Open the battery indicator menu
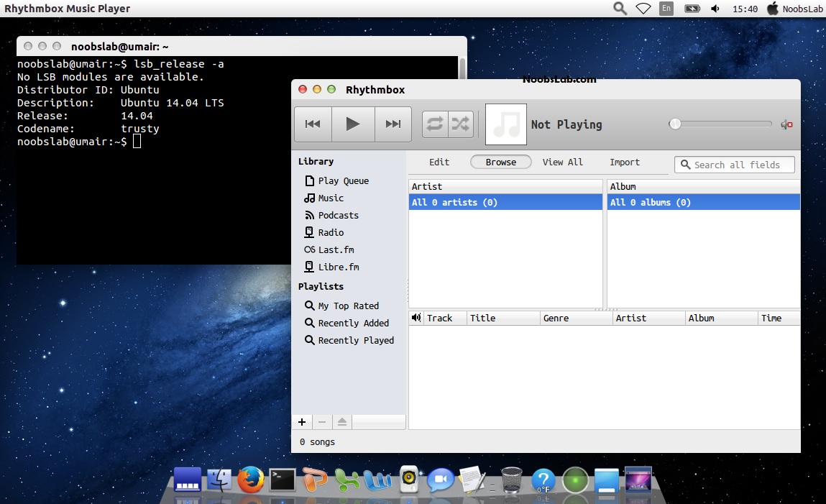Screen dimensions: 826x504 point(692,9)
